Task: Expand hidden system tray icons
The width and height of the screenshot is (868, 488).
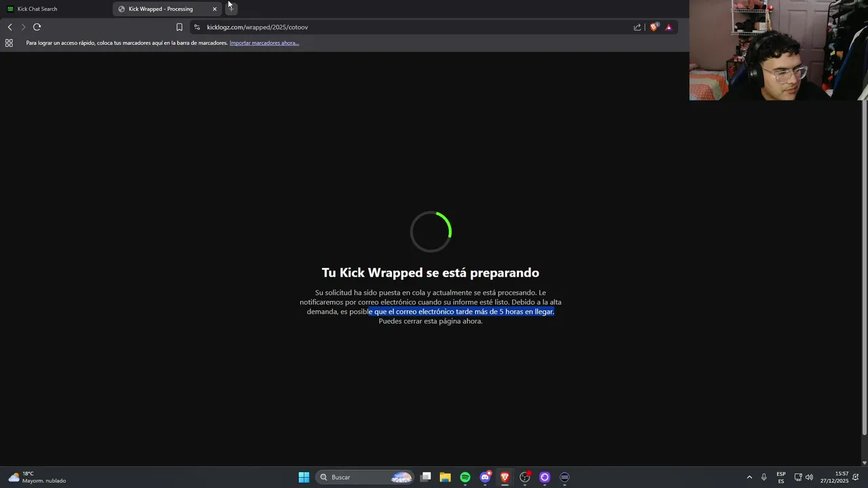Action: pos(749,477)
